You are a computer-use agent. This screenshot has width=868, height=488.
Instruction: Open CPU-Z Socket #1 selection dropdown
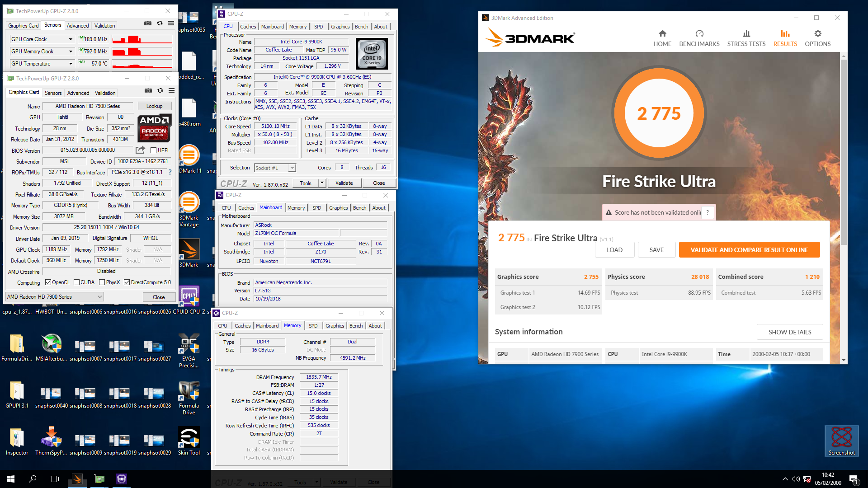pyautogui.click(x=275, y=168)
